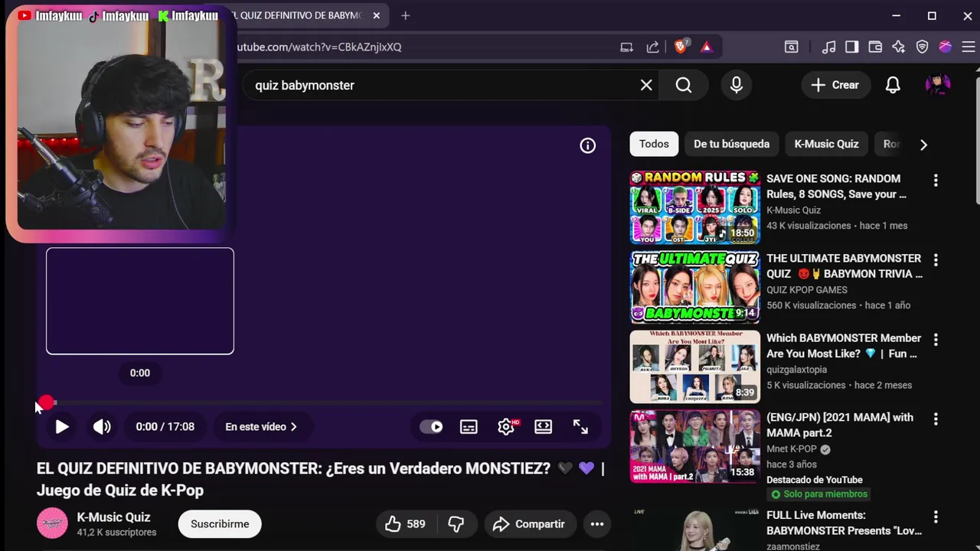Open tab search icon in toolbar
This screenshot has height=551, width=980.
coord(791,47)
